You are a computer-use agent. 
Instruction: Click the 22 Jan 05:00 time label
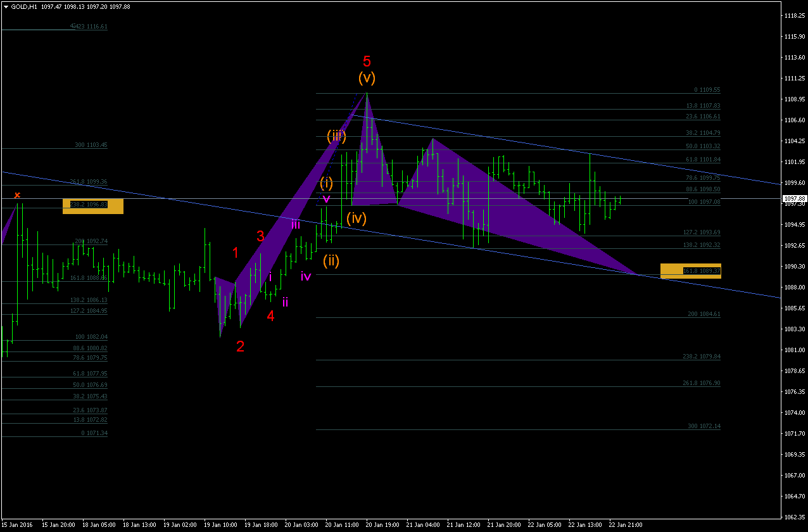(545, 525)
